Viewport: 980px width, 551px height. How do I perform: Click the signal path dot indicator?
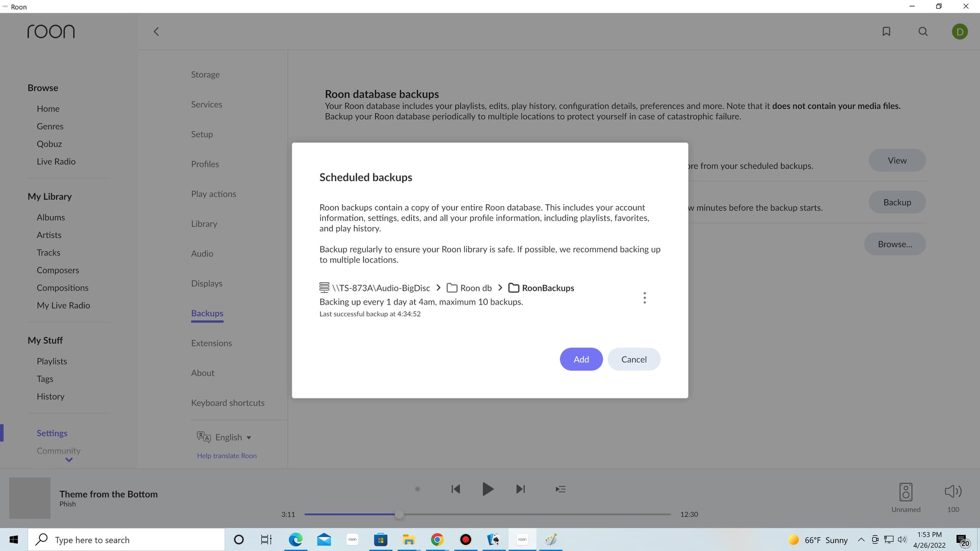418,489
